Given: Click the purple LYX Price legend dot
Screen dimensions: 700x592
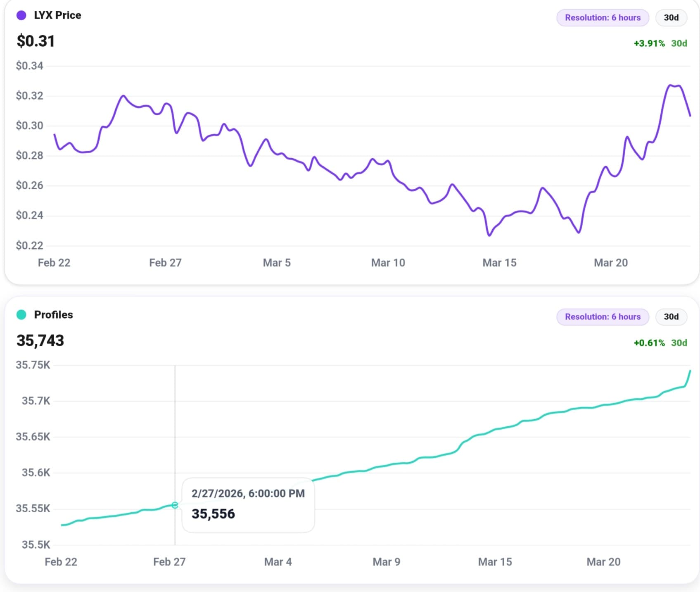Looking at the screenshot, I should [x=21, y=16].
